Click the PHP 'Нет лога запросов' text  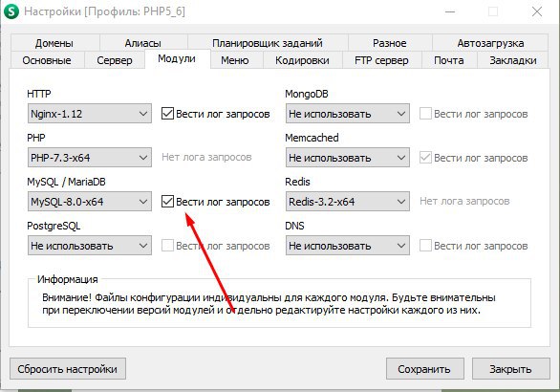click(206, 157)
